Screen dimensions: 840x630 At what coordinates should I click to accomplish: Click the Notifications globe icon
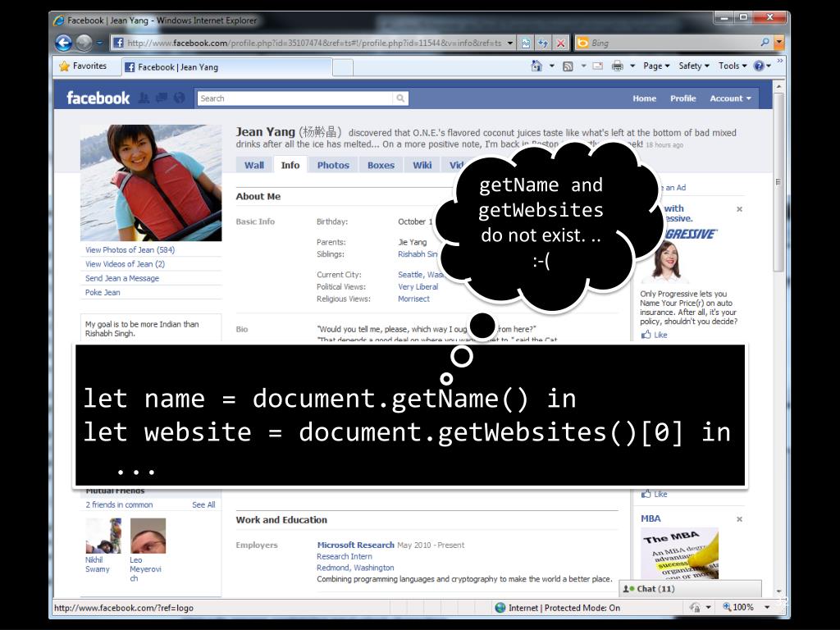179,98
